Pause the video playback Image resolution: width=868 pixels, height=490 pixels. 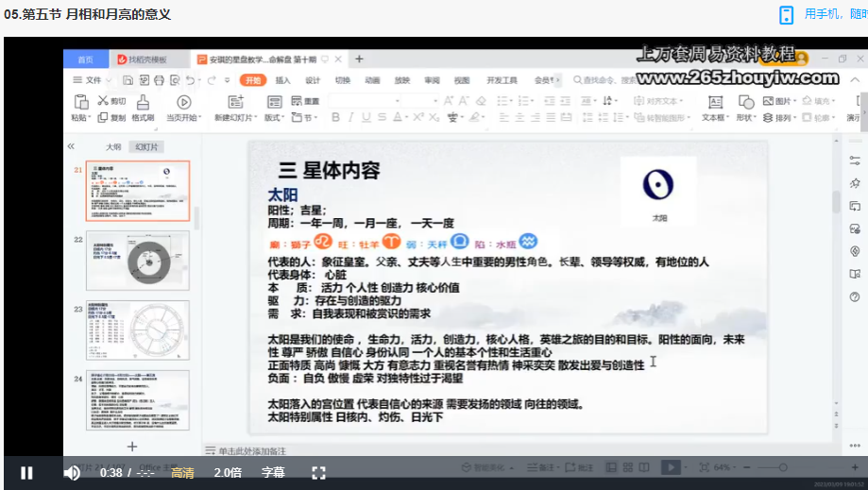point(26,473)
